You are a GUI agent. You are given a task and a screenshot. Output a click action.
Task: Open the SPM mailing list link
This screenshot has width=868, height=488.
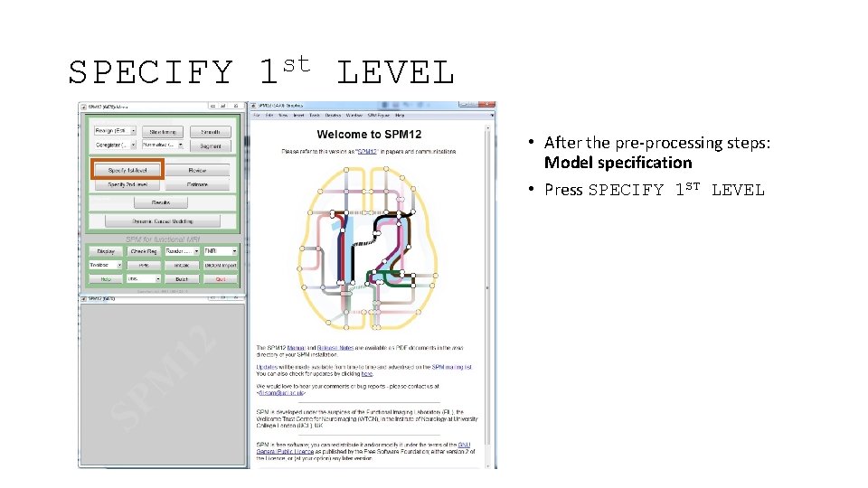pos(452,368)
